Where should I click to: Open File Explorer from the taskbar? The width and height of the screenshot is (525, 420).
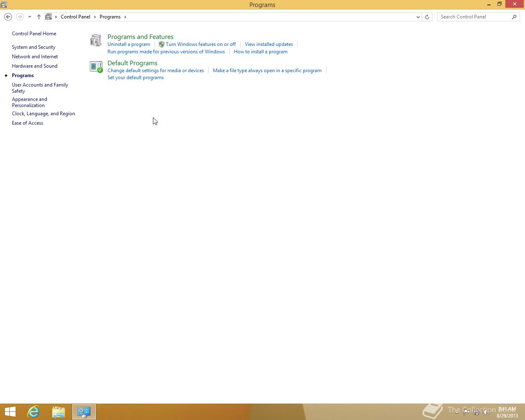coord(59,412)
